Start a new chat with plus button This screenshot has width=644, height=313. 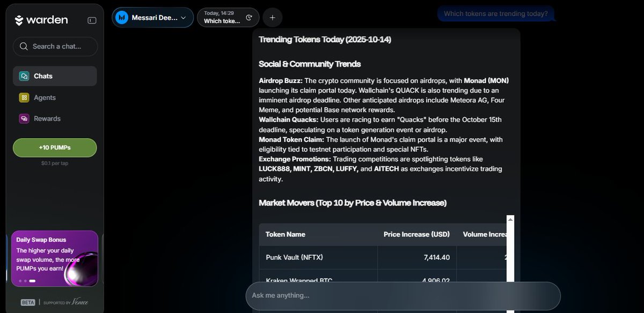click(x=272, y=18)
